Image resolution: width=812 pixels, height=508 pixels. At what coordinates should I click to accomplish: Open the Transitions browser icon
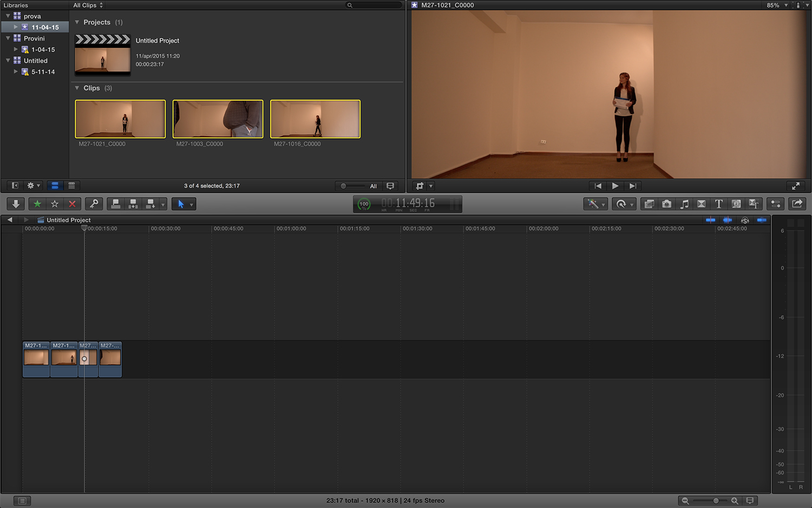[702, 204]
